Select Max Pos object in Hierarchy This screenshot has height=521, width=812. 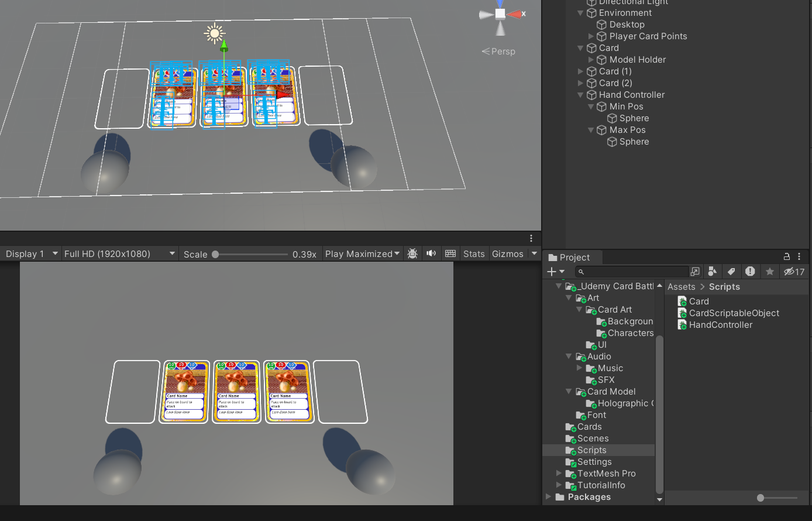pyautogui.click(x=628, y=130)
